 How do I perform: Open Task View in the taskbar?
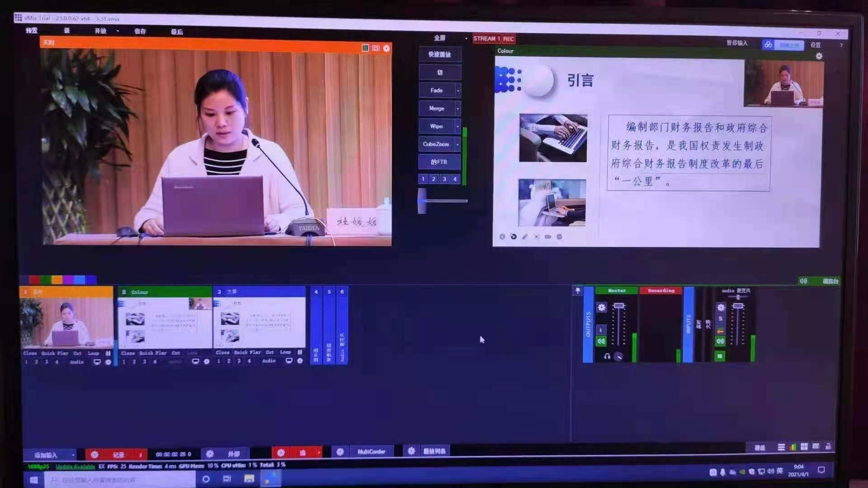point(227,479)
